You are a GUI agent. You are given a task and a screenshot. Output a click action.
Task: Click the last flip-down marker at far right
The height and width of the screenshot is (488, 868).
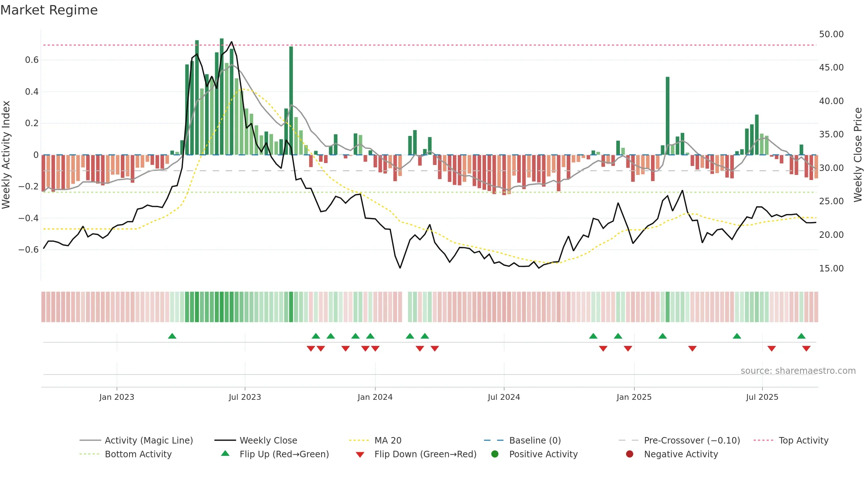click(807, 348)
